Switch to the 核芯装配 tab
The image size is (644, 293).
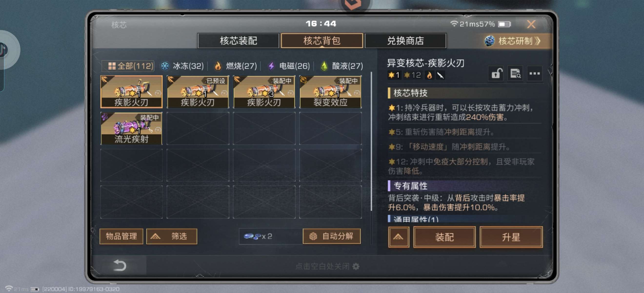pos(238,41)
